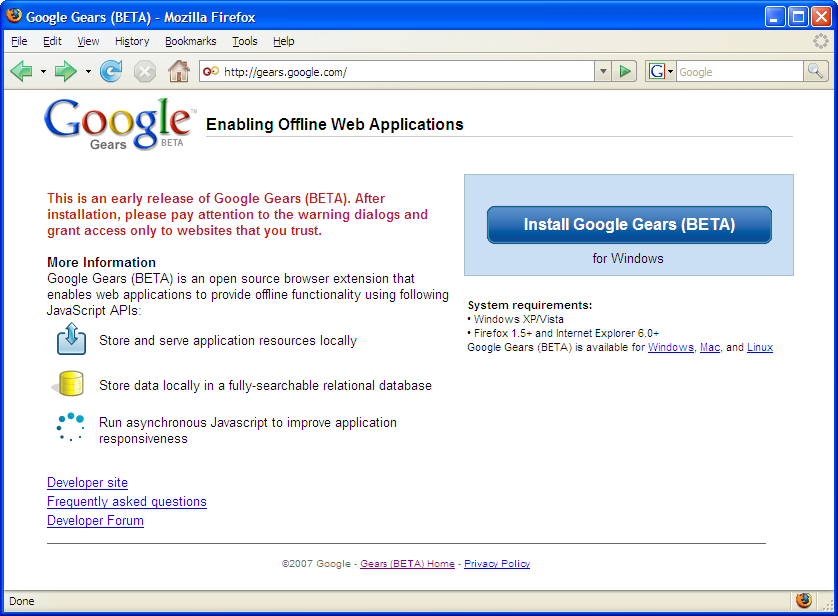838x616 pixels.
Task: Click the activity throbber in the menu bar
Action: tap(820, 41)
